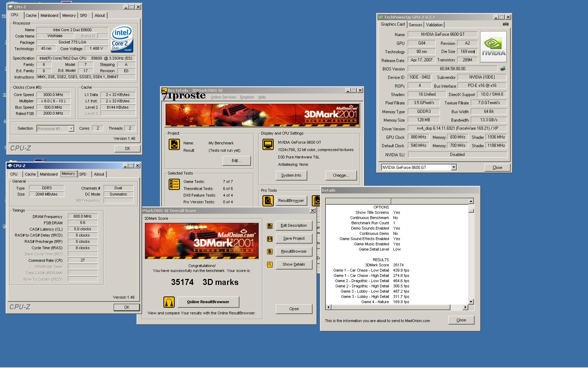Switch to Cache tab in upper CPU-Z
This screenshot has width=588, height=368.
[31, 15]
